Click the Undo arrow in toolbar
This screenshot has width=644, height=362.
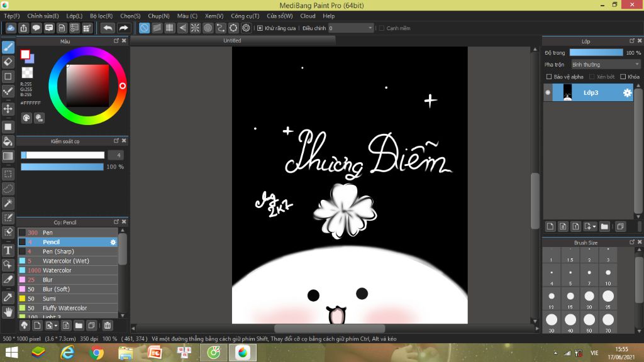click(108, 28)
